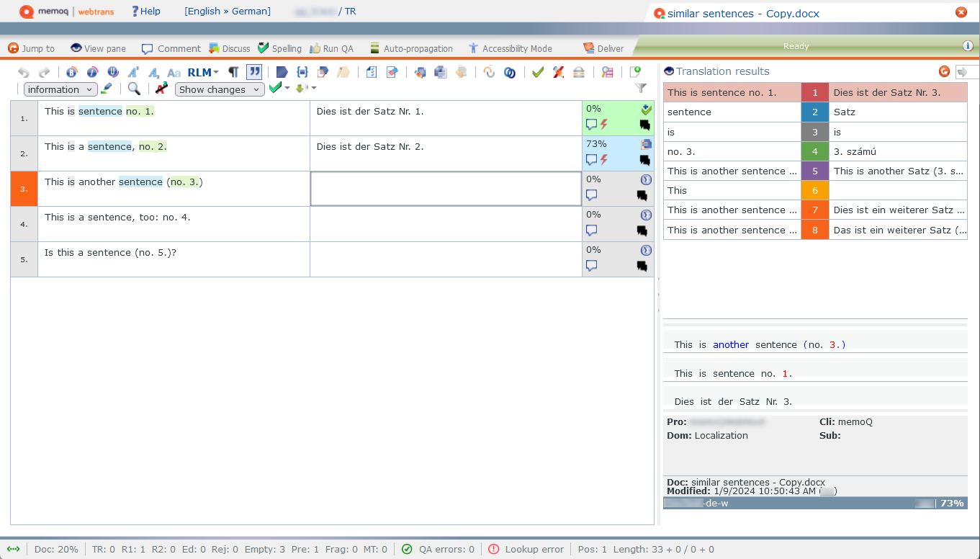
Task: Open the Spelling checker
Action: 279,48
